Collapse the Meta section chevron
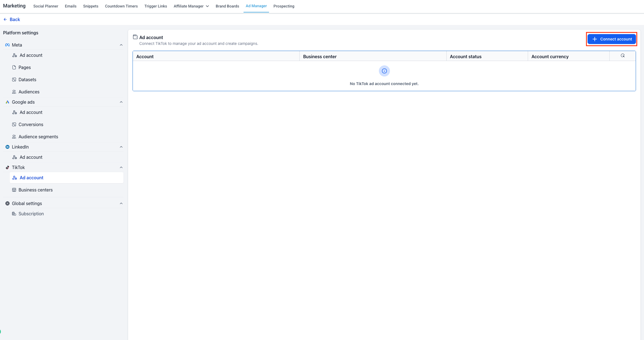Screen dimensions: 644x340 click(x=121, y=45)
